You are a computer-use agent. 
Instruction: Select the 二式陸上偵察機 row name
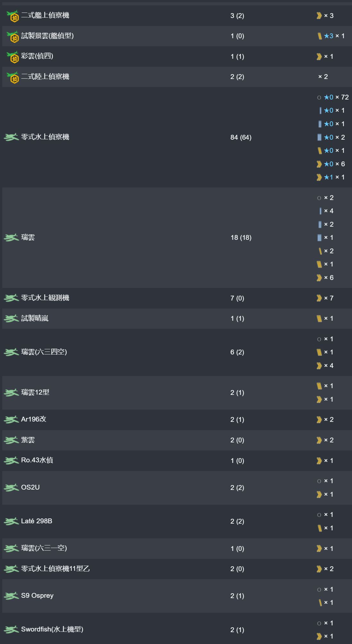point(45,77)
